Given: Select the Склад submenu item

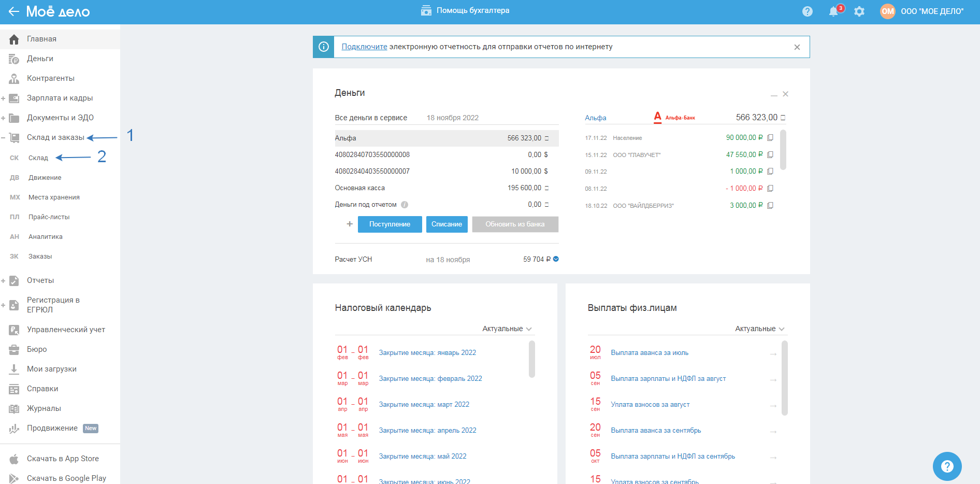Looking at the screenshot, I should coord(38,158).
